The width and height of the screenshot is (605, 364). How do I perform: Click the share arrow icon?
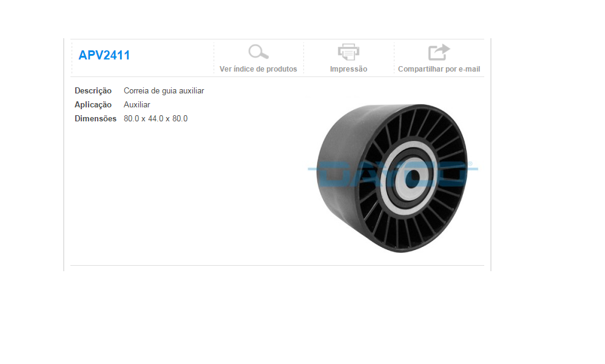tap(439, 52)
